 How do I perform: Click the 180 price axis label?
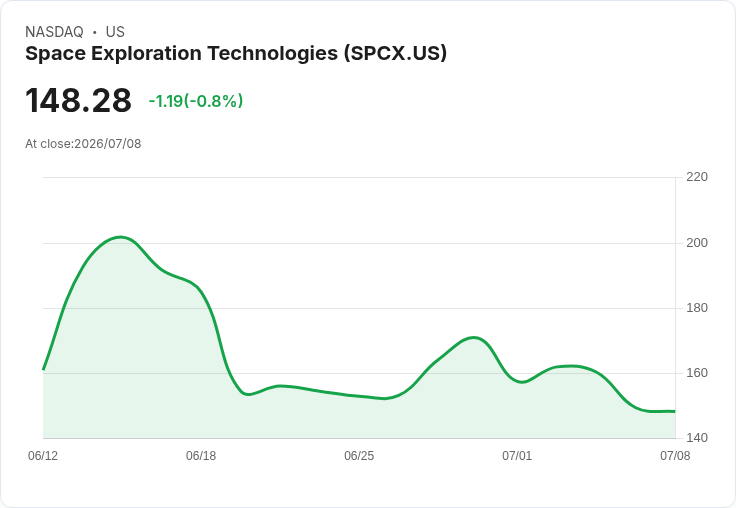(697, 308)
